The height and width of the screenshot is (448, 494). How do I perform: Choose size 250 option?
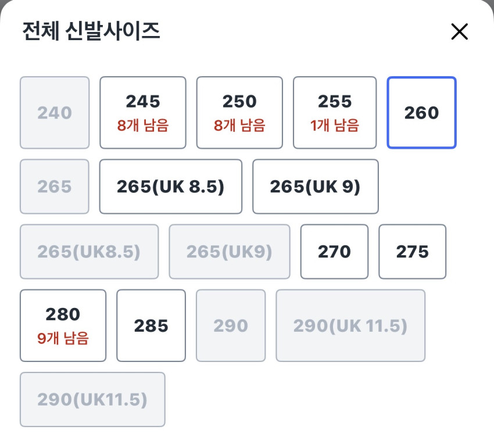(x=239, y=113)
